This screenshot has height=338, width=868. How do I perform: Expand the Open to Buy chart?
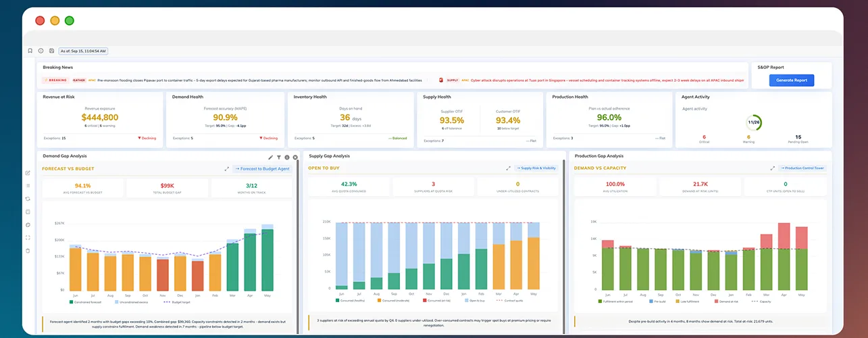508,168
